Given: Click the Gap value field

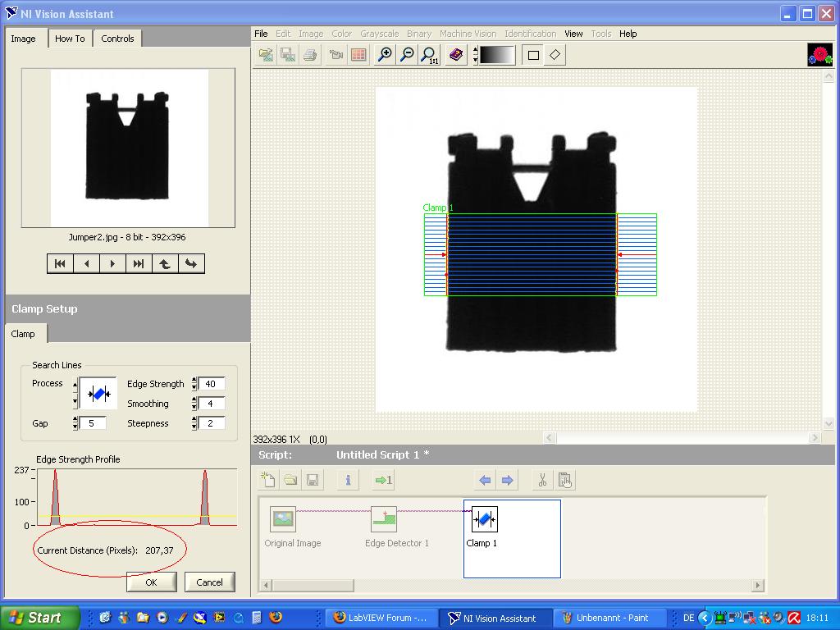Looking at the screenshot, I should [x=92, y=423].
